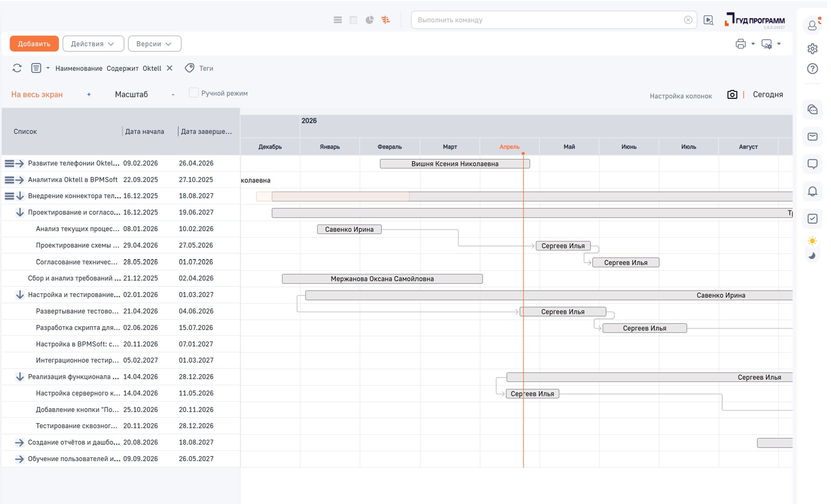Image resolution: width=831 pixels, height=504 pixels.
Task: Click the Теги tag icon
Action: [x=190, y=68]
